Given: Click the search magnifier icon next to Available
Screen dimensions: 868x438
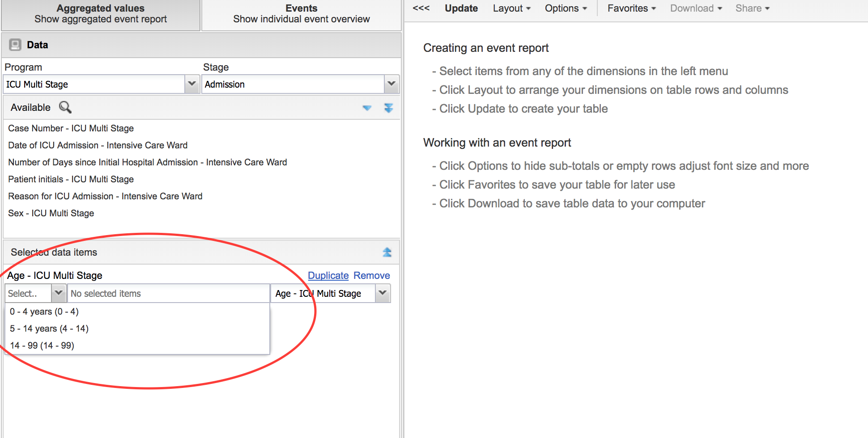Looking at the screenshot, I should pos(65,107).
